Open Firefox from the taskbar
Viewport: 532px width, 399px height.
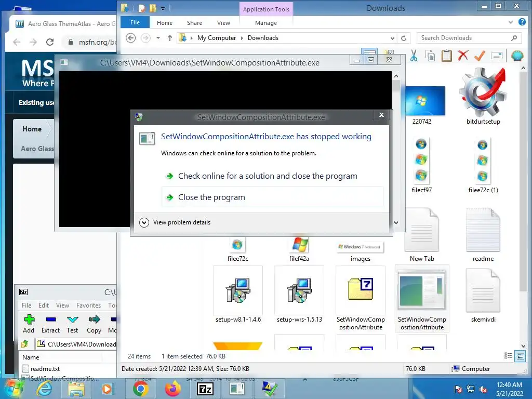point(173,389)
